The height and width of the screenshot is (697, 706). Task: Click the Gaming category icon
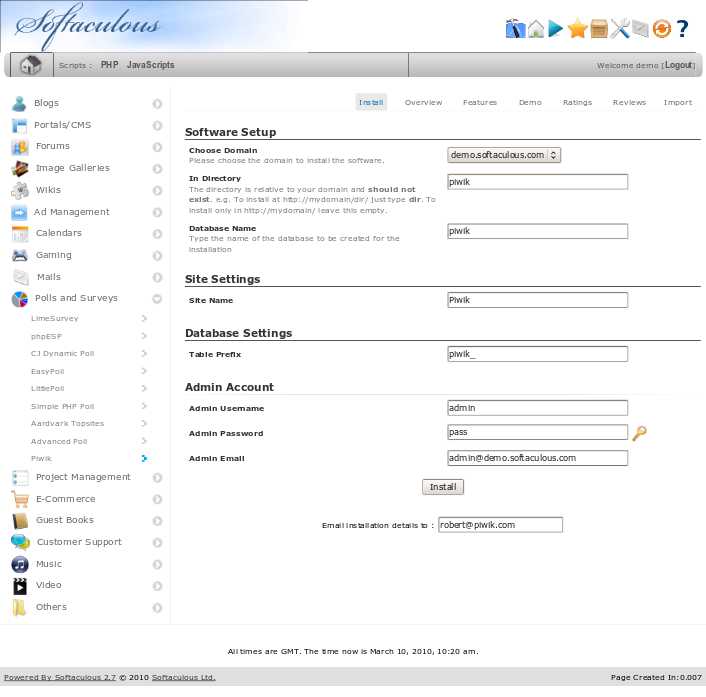20,255
